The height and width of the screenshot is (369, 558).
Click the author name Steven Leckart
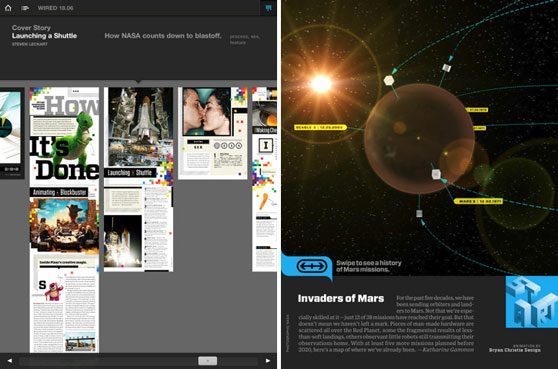tap(30, 44)
